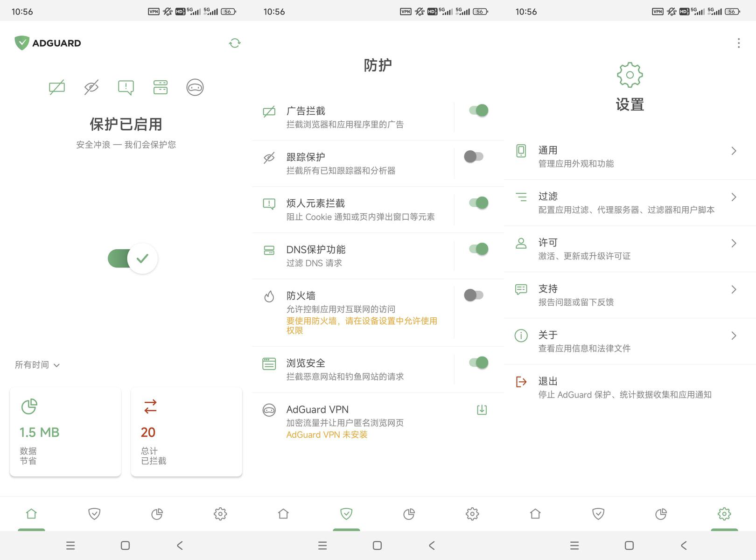Tap the VPN ninja face icon on home
Viewport: 756px width, 560px height.
(195, 87)
